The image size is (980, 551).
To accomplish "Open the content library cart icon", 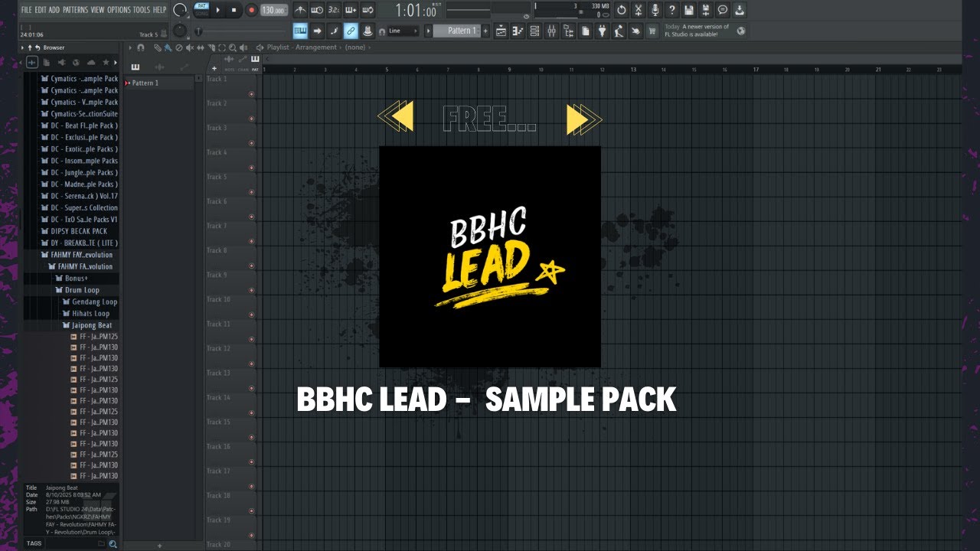I will 652,31.
